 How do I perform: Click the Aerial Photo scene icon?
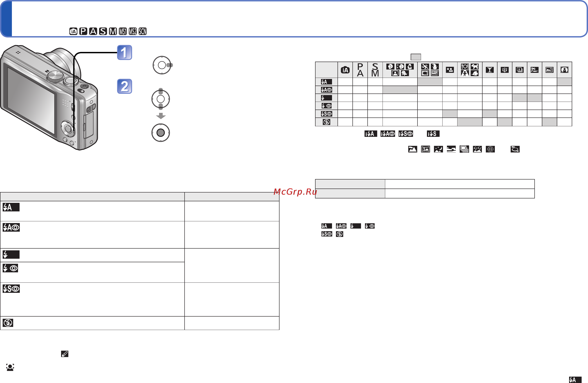515,149
